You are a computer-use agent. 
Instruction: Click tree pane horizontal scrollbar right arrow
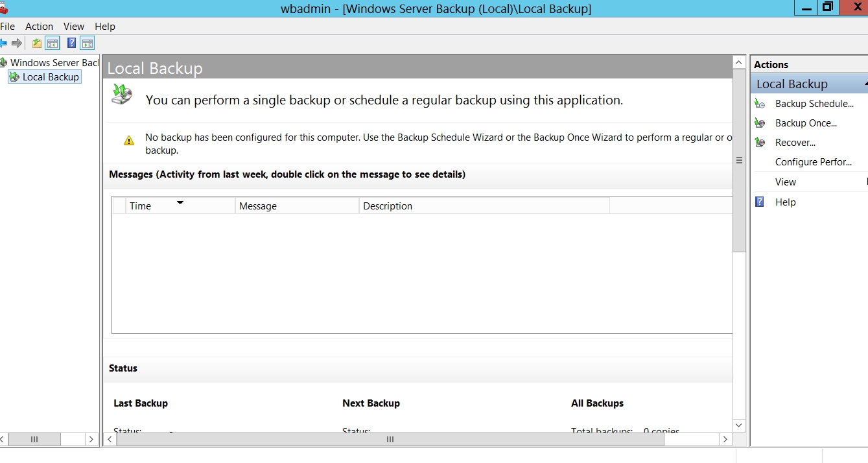[x=91, y=440]
